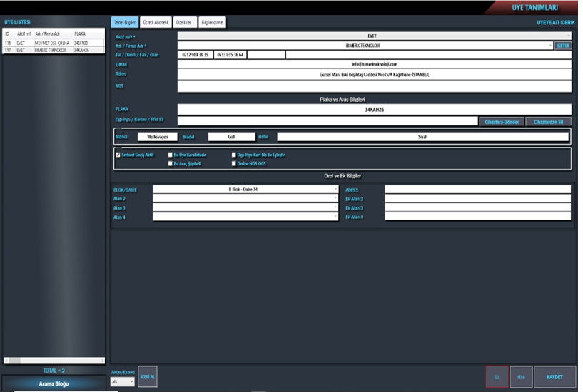Enable the Bu Üye Karalistede checkbox

click(170, 154)
